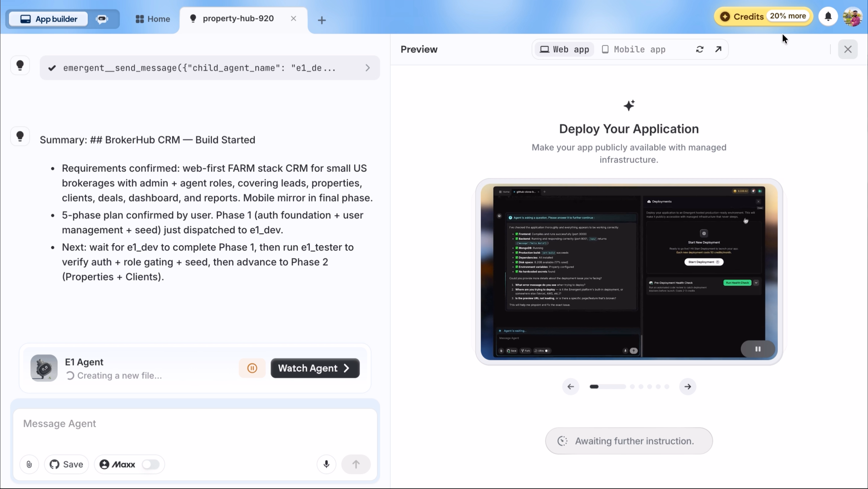Refresh the preview
The image size is (868, 489).
click(700, 50)
